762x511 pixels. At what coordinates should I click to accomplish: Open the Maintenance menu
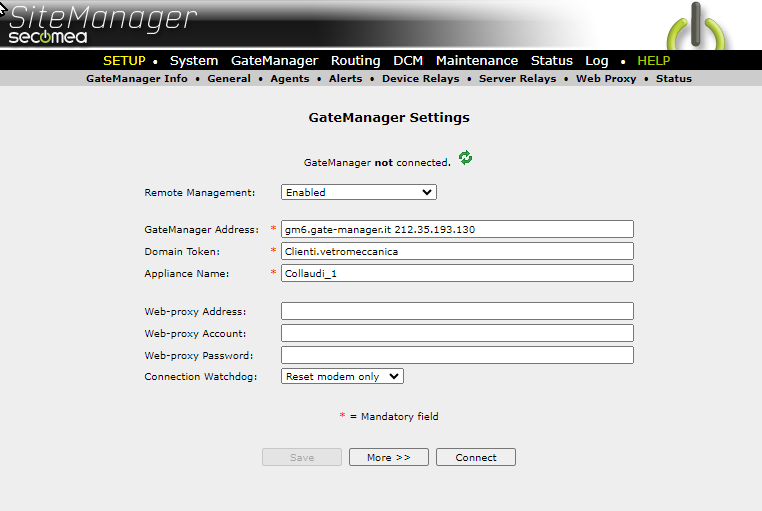477,61
